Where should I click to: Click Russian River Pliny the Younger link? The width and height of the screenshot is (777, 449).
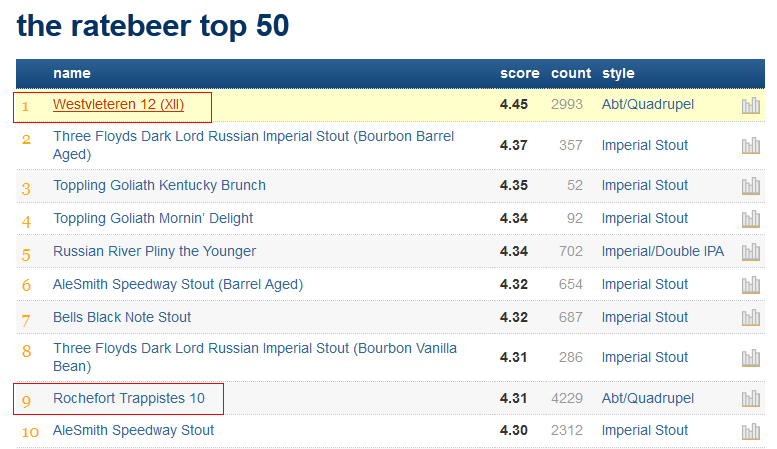(154, 251)
